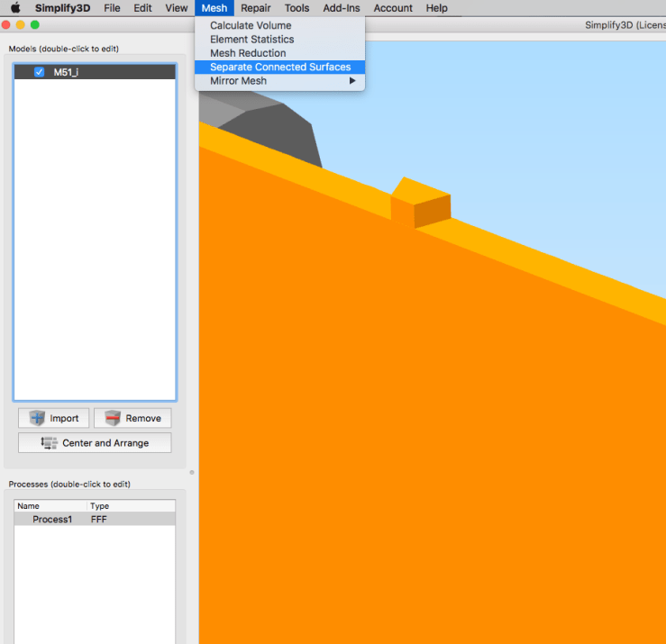This screenshot has height=644, width=666.
Task: Close the open Mesh menu
Action: [x=214, y=8]
